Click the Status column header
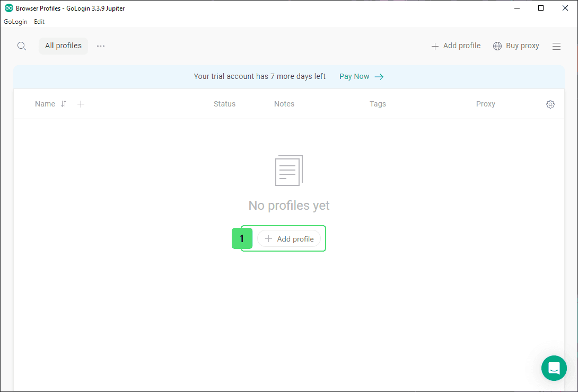Screen dimensions: 578x392 [224, 104]
